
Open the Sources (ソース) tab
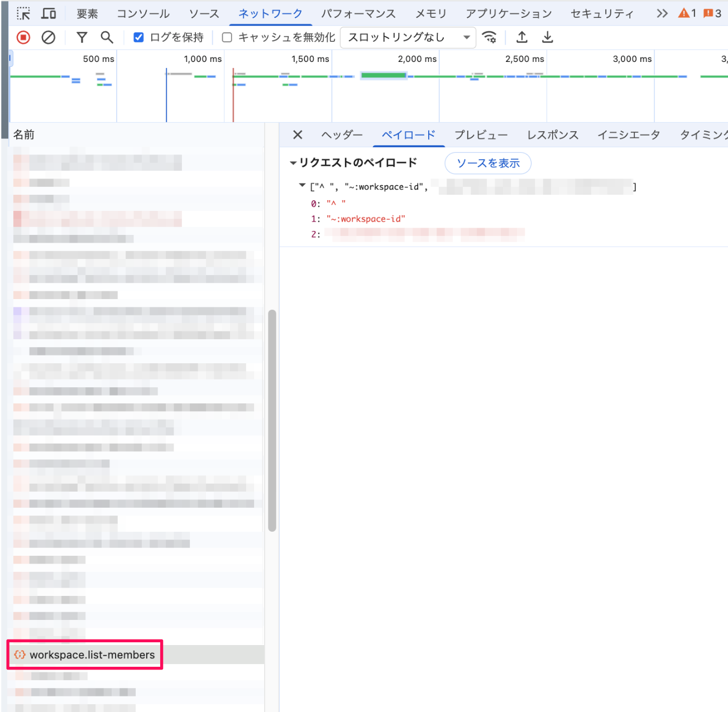click(204, 13)
